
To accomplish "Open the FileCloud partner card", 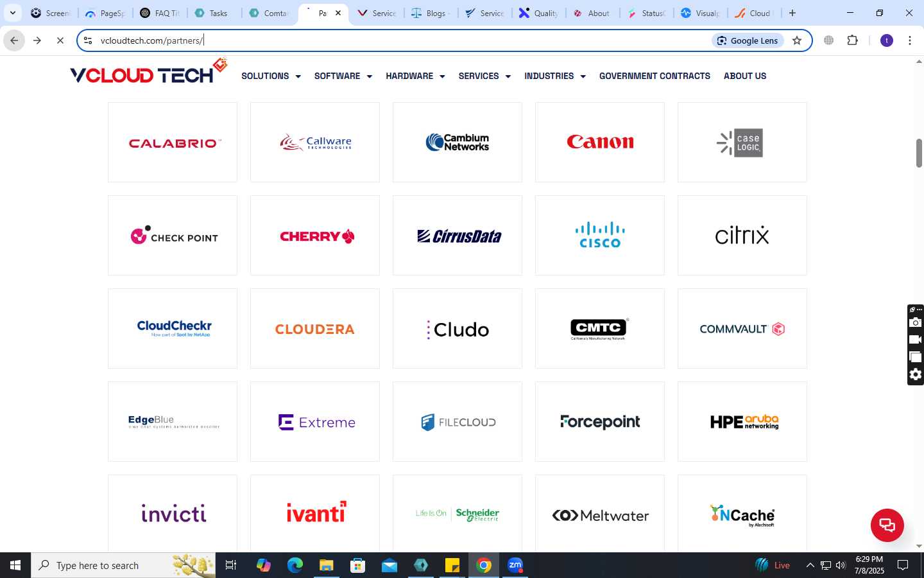I will pyautogui.click(x=458, y=421).
